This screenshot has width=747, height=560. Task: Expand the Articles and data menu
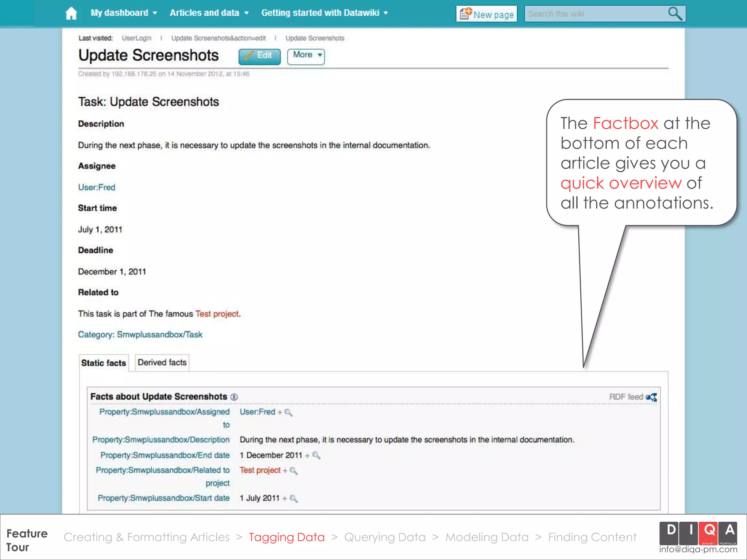pyautogui.click(x=209, y=13)
